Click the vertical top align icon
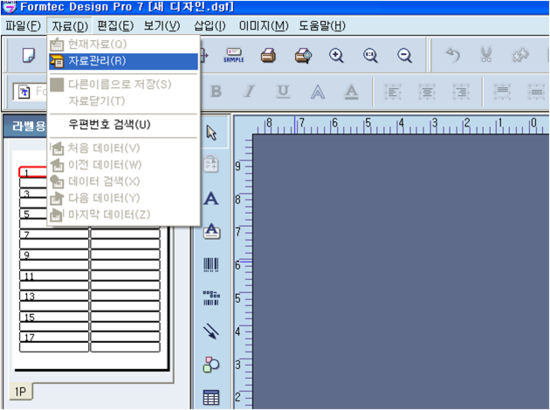The image size is (550, 410). pos(502,91)
